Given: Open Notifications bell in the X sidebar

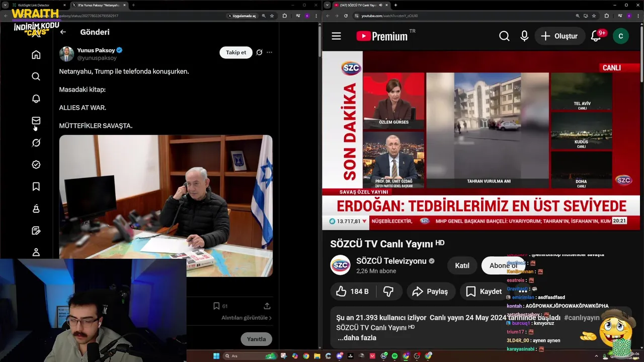Looking at the screenshot, I should 36,99.
